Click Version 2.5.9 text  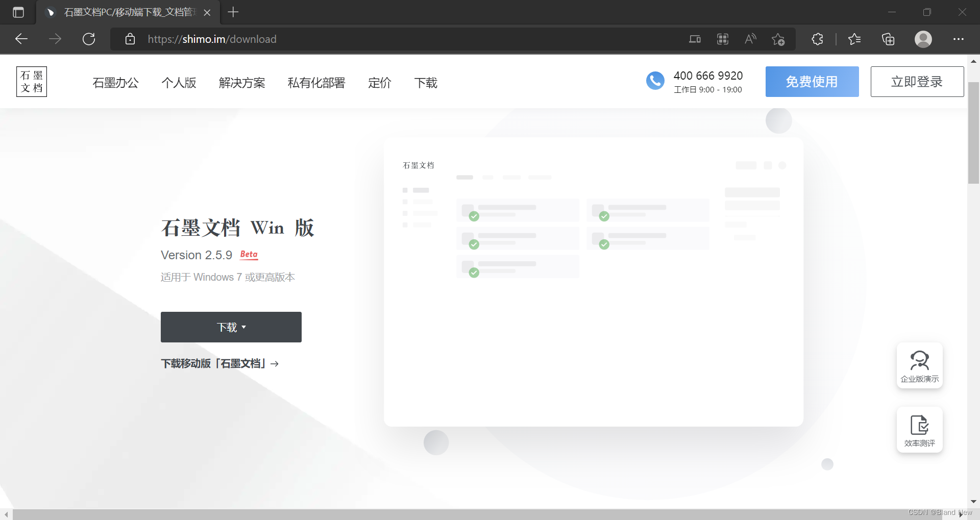[x=197, y=255]
